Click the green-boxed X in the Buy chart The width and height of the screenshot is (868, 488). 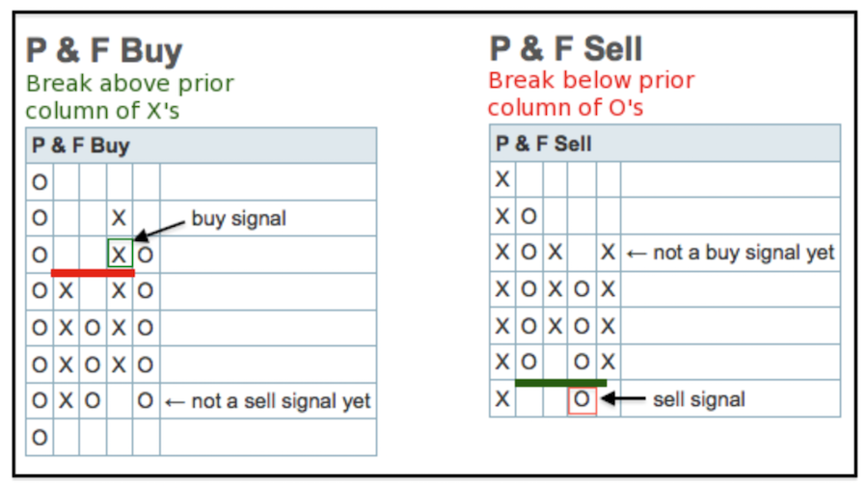click(120, 255)
